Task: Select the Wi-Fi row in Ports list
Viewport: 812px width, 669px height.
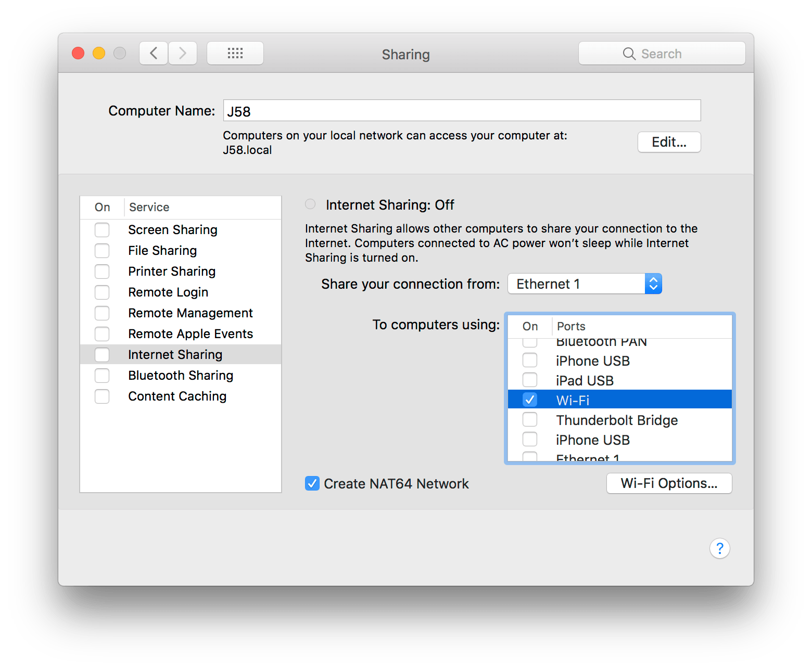Action: pyautogui.click(x=619, y=400)
